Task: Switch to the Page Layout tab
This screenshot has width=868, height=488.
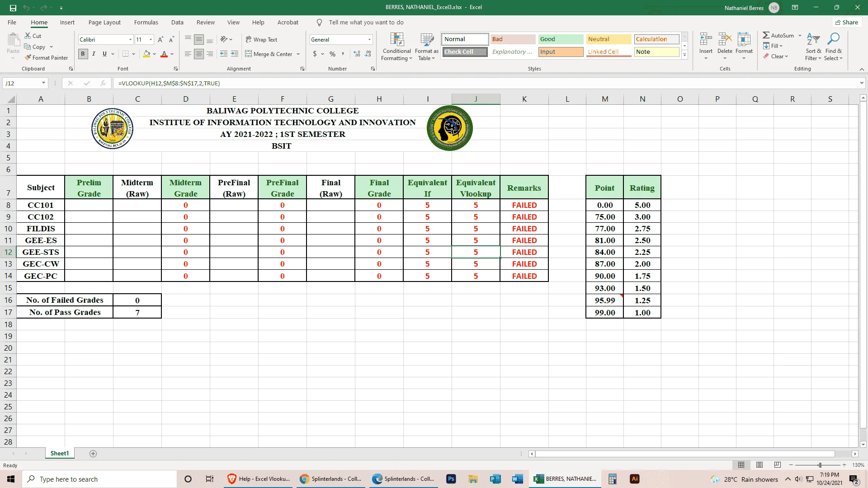Action: pyautogui.click(x=104, y=23)
